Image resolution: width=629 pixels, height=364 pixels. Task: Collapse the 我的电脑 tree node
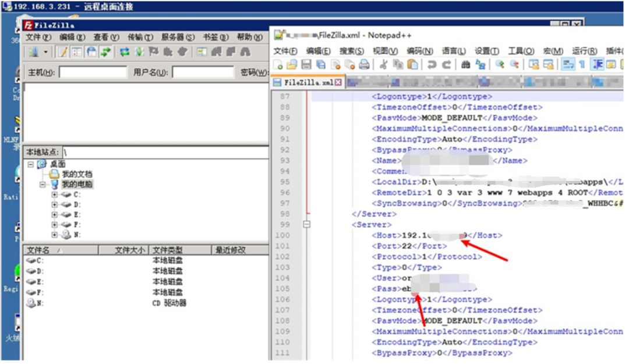(43, 185)
